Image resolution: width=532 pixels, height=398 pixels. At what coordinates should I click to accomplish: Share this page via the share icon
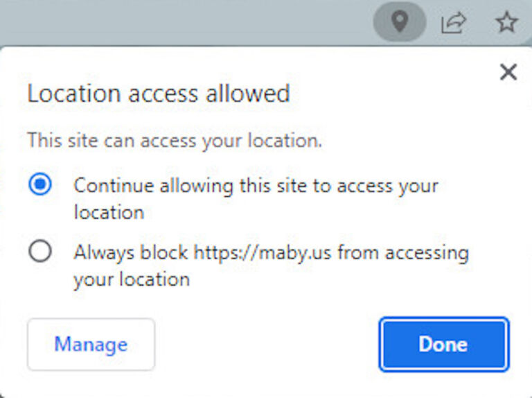[x=453, y=22]
